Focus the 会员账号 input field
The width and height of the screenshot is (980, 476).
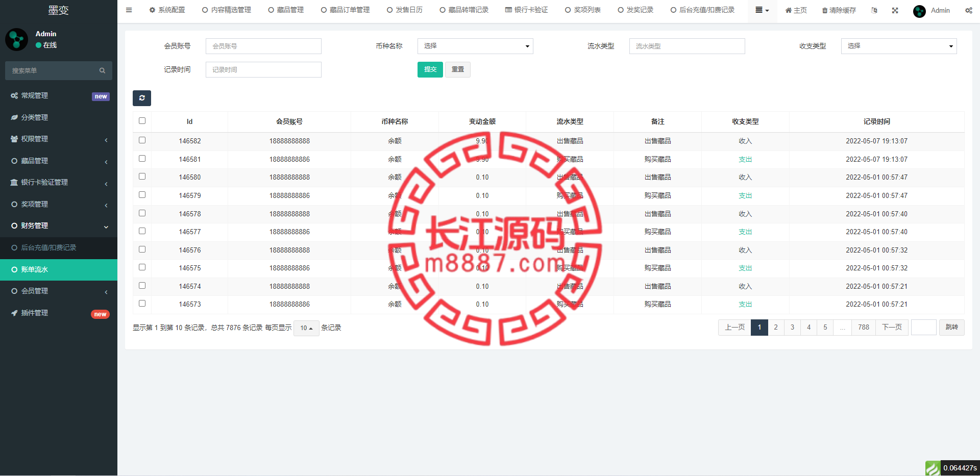click(263, 46)
